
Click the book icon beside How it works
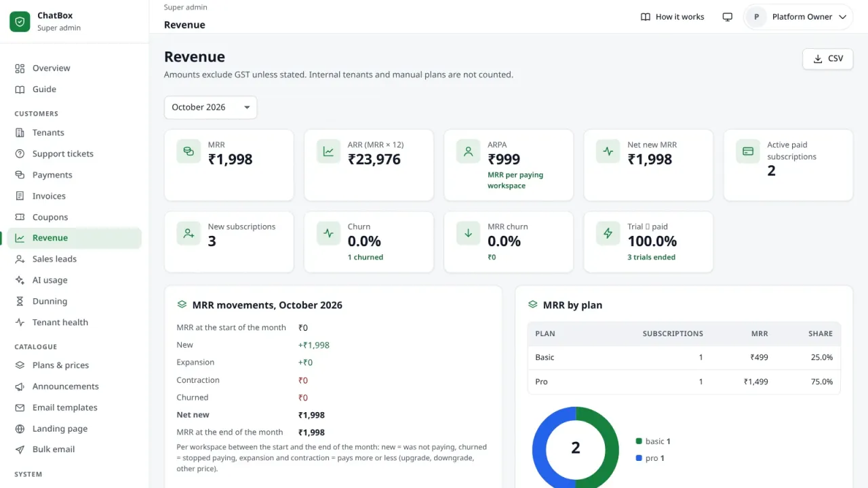pos(646,17)
